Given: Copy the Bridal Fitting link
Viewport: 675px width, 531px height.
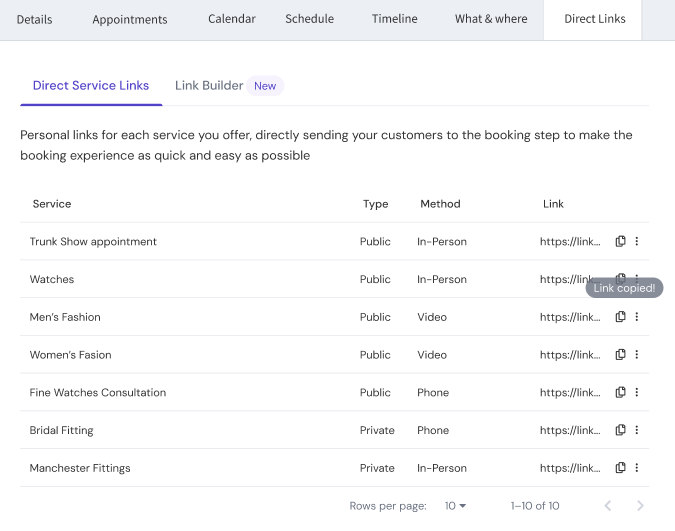Looking at the screenshot, I should pyautogui.click(x=620, y=430).
